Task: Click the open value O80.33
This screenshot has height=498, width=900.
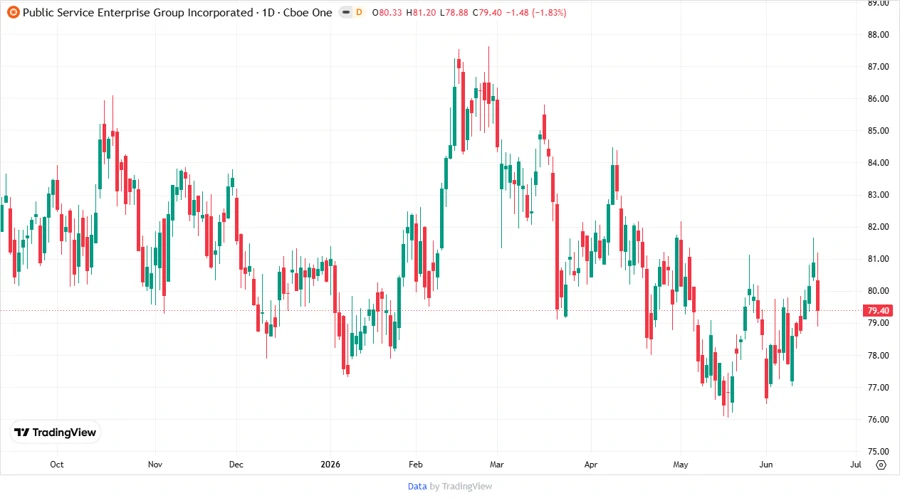Action: tap(387, 13)
